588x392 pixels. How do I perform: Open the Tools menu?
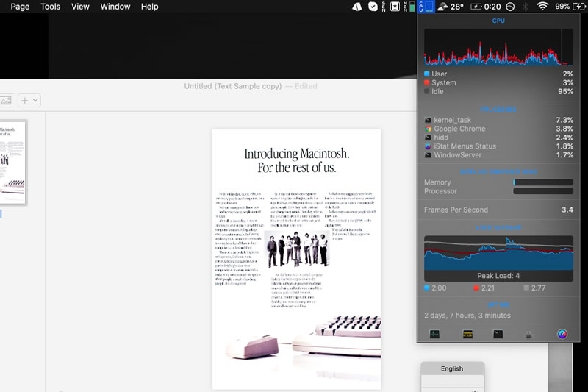(50, 7)
